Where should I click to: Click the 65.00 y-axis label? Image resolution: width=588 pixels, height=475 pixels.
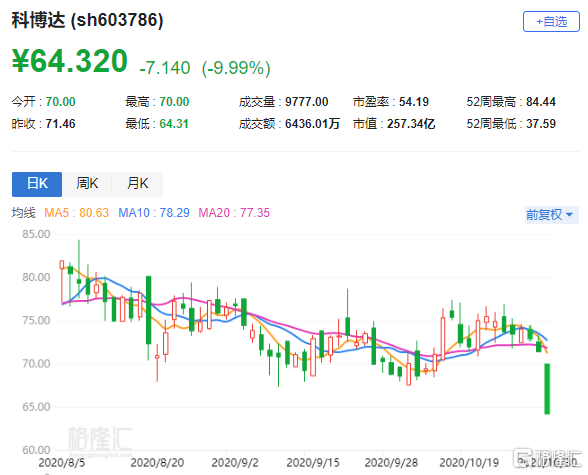36,407
